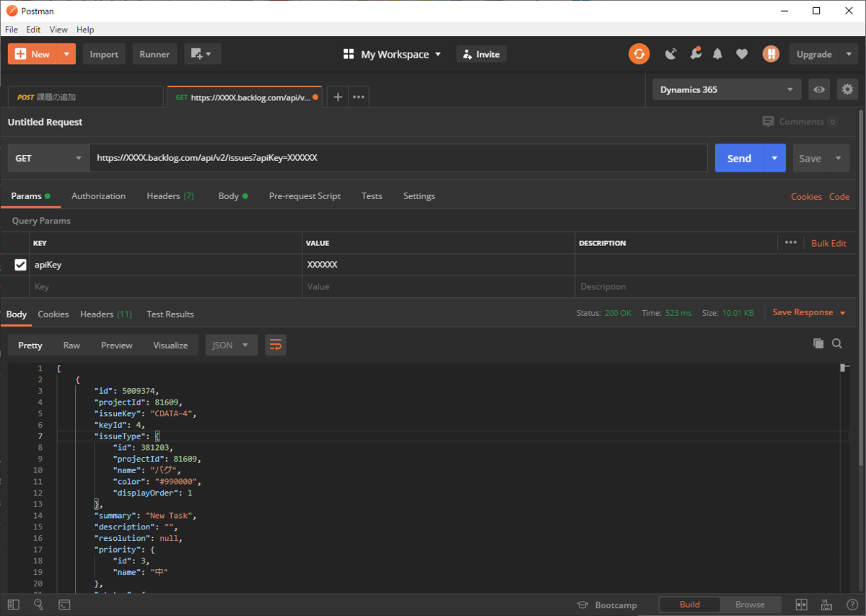The width and height of the screenshot is (866, 616).
Task: Send the GET request
Action: [x=740, y=158]
